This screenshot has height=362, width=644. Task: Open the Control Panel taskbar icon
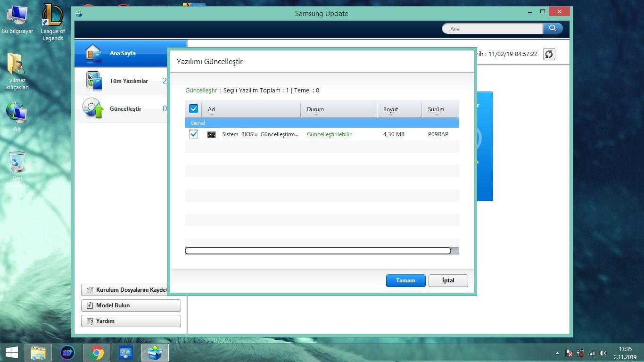(126, 353)
